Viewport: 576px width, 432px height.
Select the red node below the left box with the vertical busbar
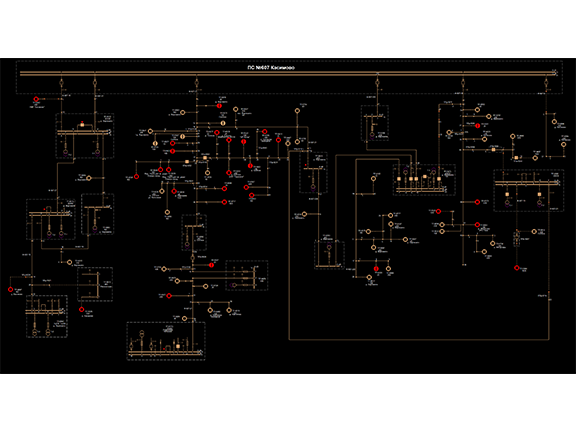click(x=82, y=310)
